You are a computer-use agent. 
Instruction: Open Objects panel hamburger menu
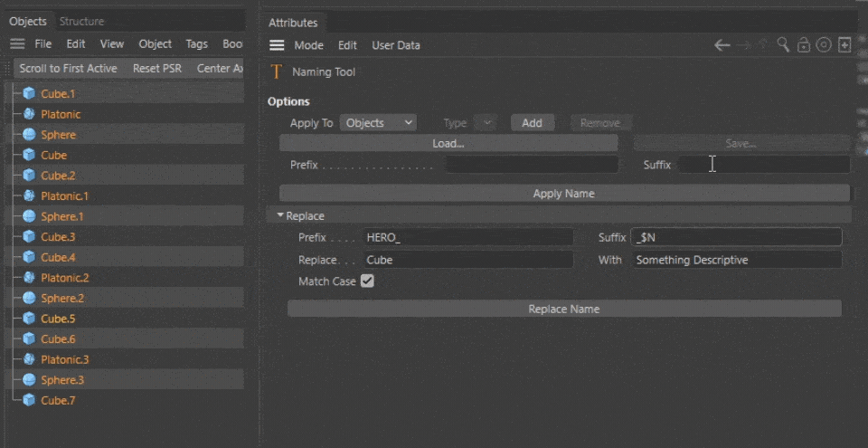[x=17, y=44]
